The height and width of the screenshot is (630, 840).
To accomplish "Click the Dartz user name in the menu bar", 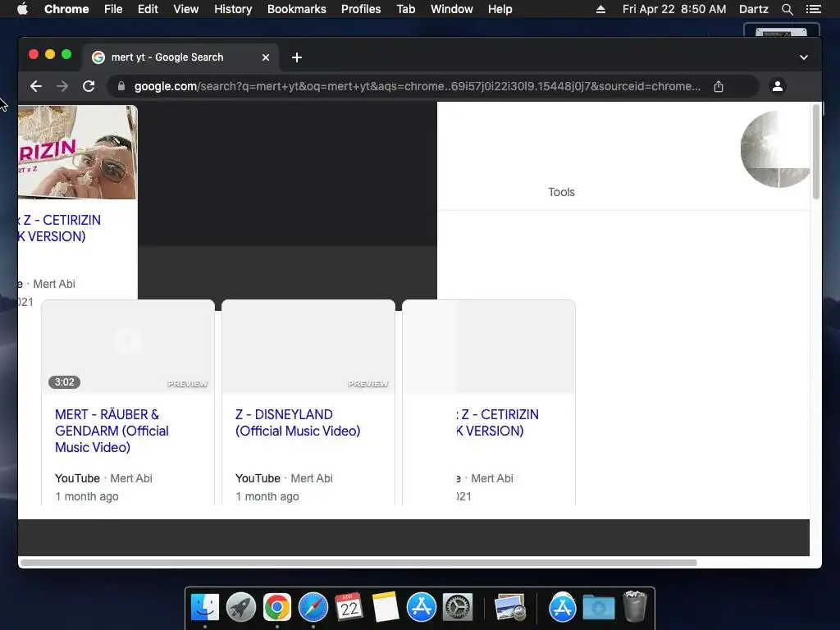I will click(753, 9).
